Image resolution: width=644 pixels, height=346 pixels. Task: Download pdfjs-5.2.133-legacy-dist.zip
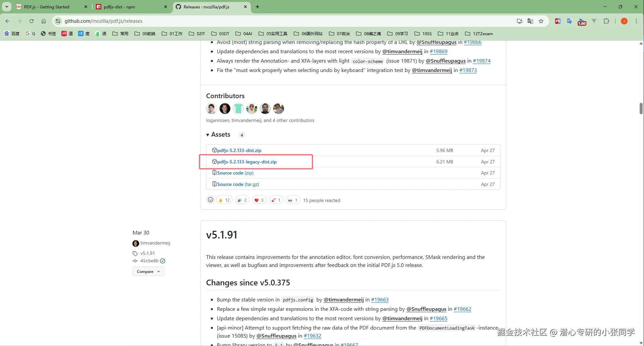click(247, 162)
